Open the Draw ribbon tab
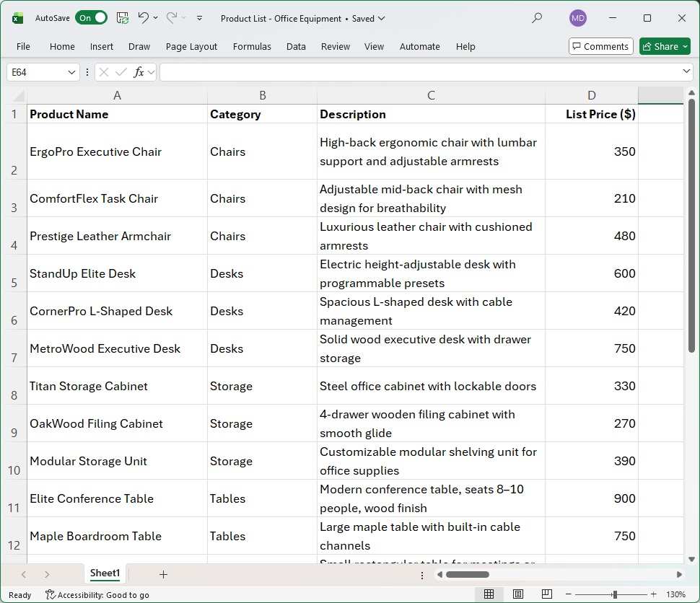The image size is (700, 603). tap(139, 46)
